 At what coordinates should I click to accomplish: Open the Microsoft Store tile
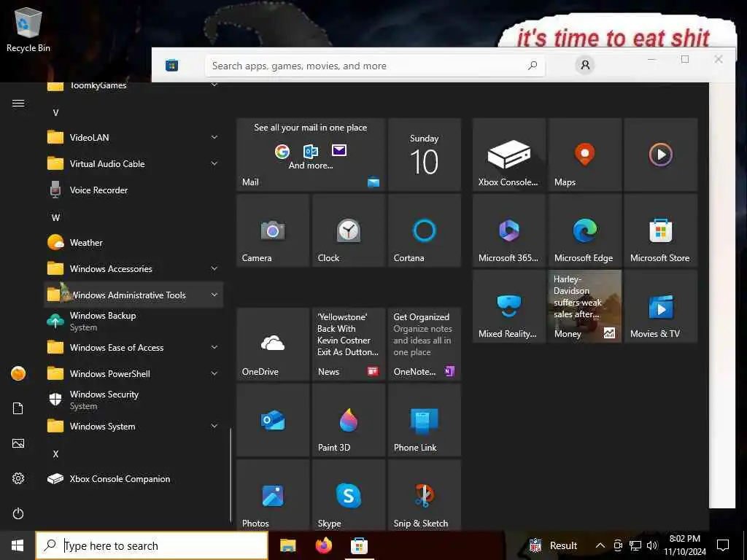[660, 230]
